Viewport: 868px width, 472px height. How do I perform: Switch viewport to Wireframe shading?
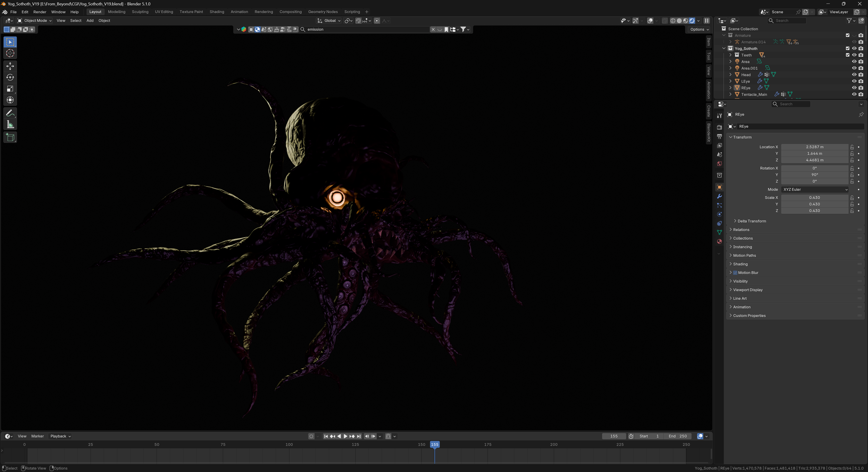click(x=673, y=20)
